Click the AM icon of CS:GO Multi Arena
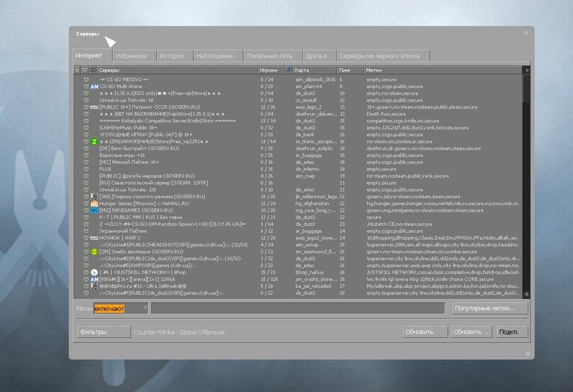 point(94,87)
